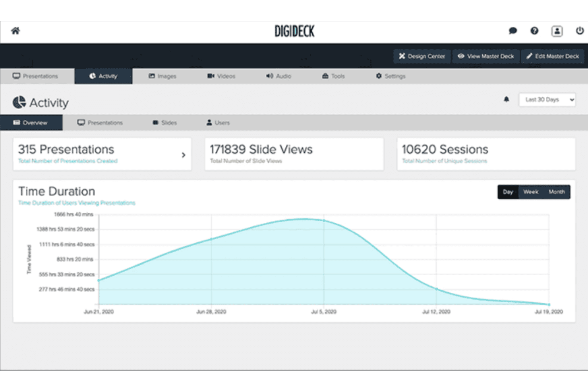Click View Master Deck button

click(x=486, y=56)
